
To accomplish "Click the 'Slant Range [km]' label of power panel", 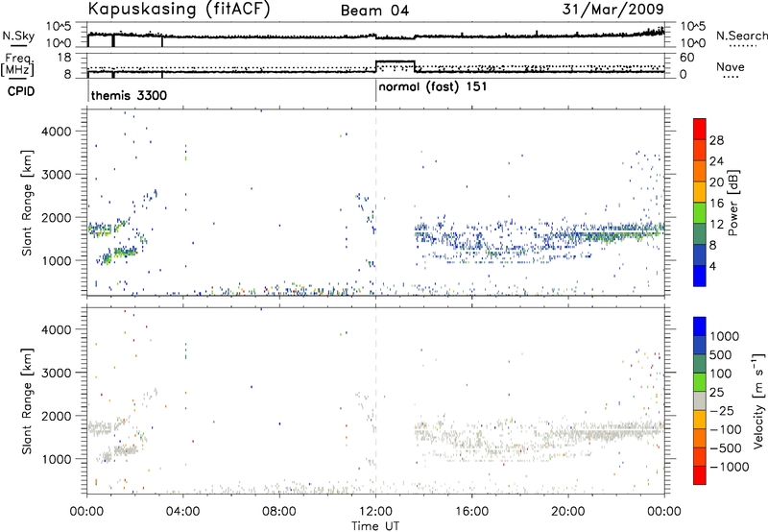I will 27,203.
